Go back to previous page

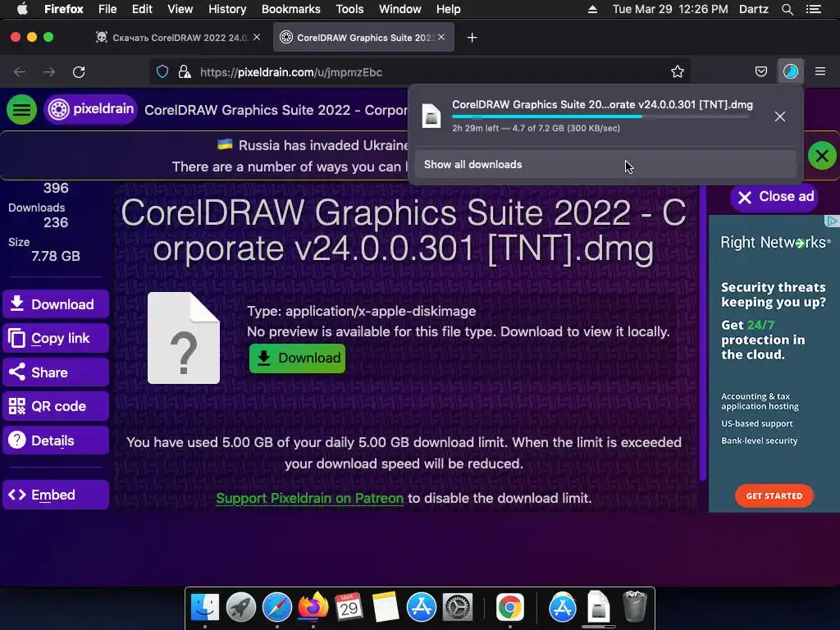20,72
